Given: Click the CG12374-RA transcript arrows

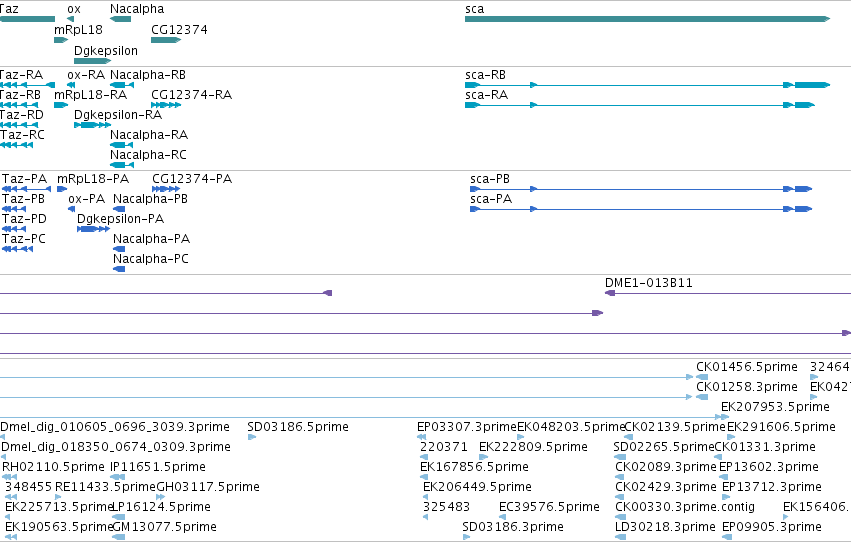Looking at the screenshot, I should [166, 105].
